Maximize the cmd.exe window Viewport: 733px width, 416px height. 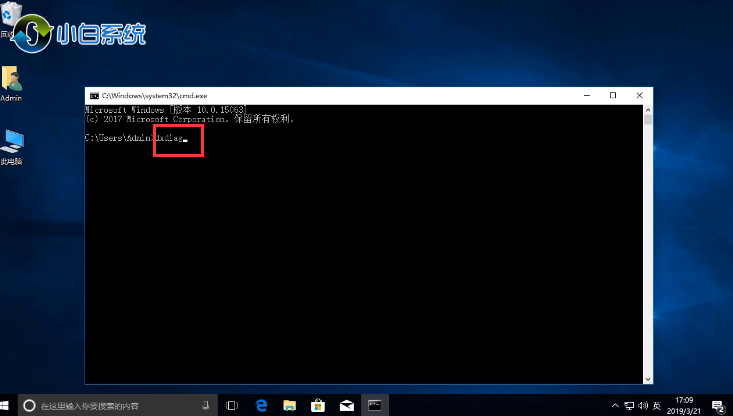(x=613, y=95)
